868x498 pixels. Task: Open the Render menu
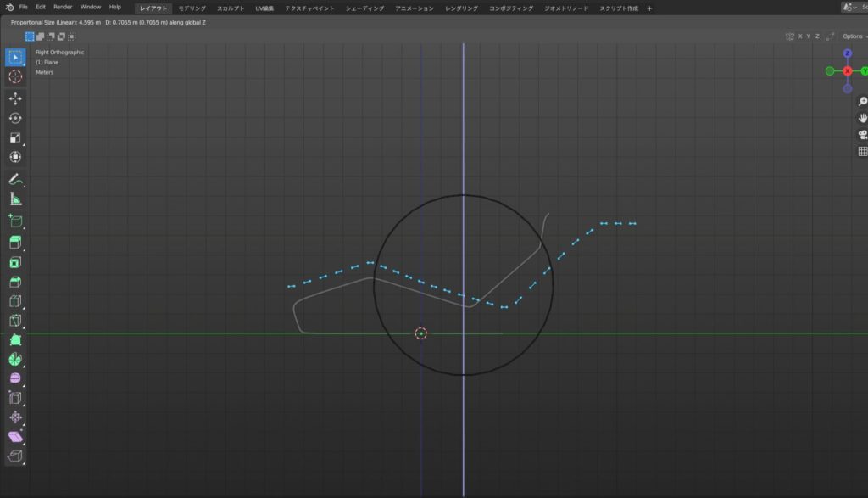pos(63,7)
